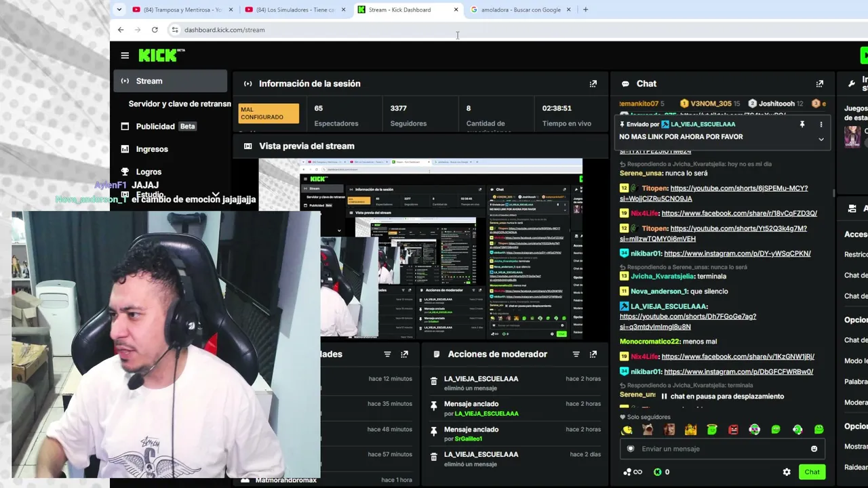The height and width of the screenshot is (488, 868).
Task: Pop out the Chat panel
Action: [820, 84]
